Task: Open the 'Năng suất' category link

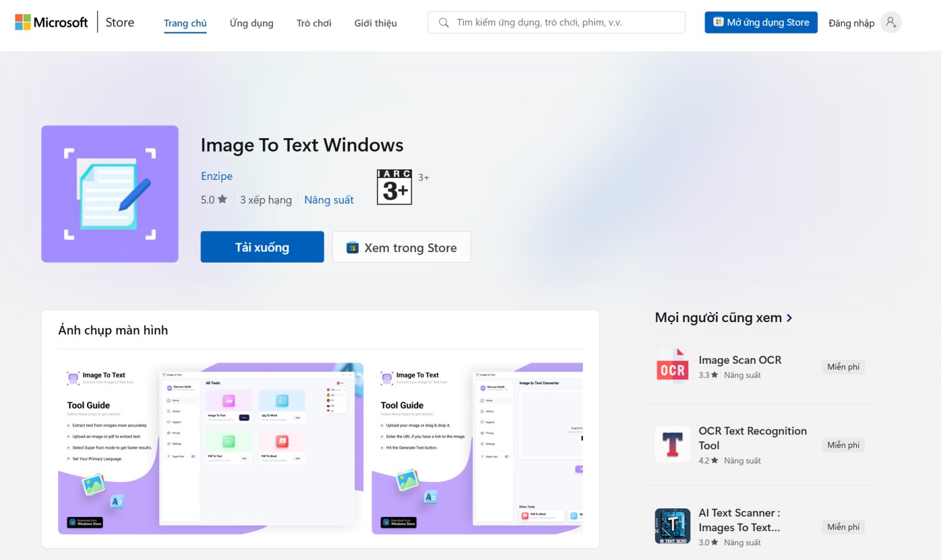Action: pyautogui.click(x=329, y=200)
